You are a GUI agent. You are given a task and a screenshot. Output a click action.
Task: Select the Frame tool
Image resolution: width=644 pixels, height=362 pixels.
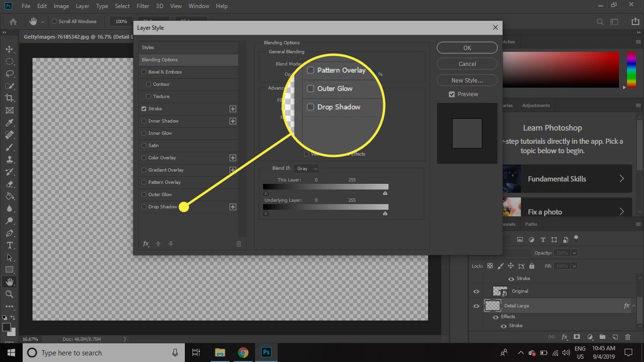click(9, 110)
